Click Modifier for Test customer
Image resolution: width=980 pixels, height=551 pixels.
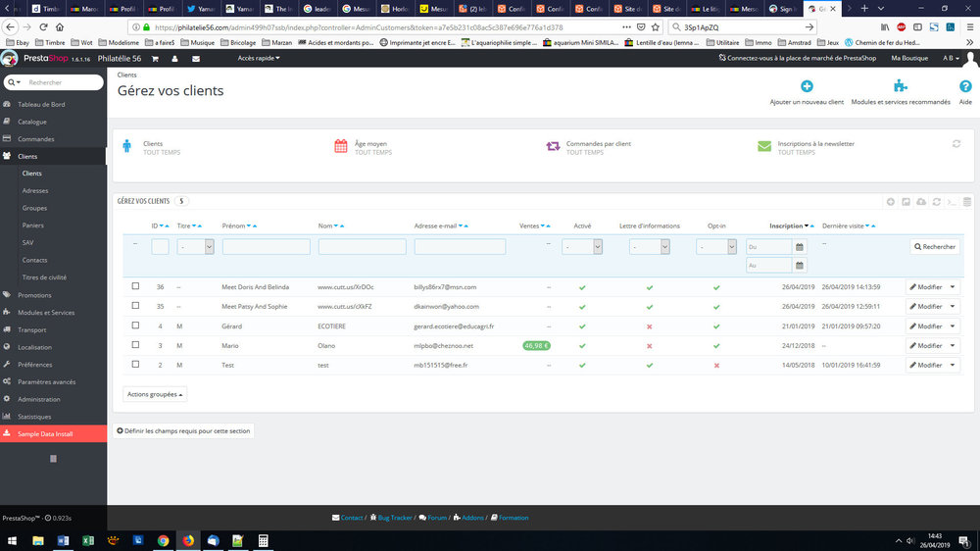(x=926, y=366)
